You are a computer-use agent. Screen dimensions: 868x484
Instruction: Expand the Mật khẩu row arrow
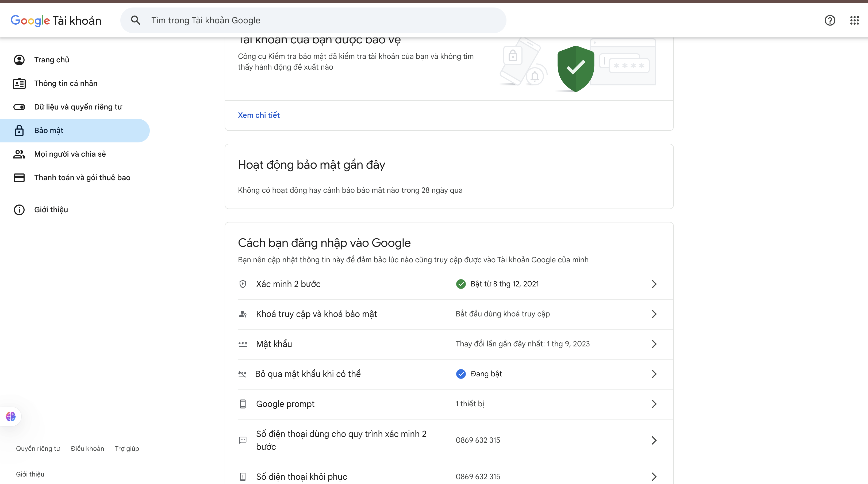(x=654, y=344)
